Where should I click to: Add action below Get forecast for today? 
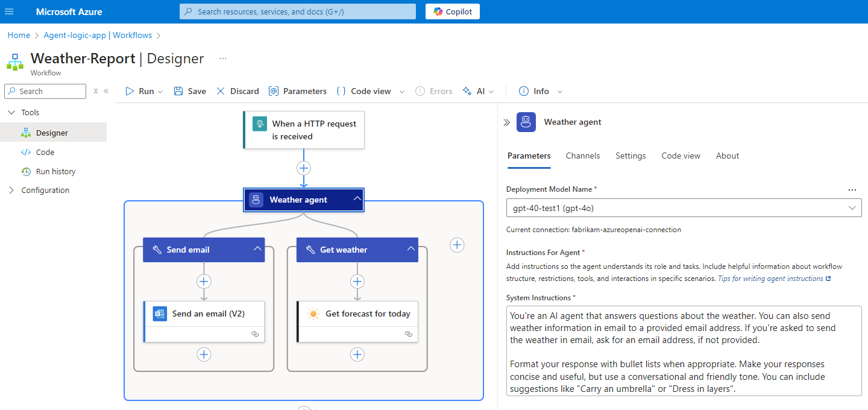(x=357, y=355)
